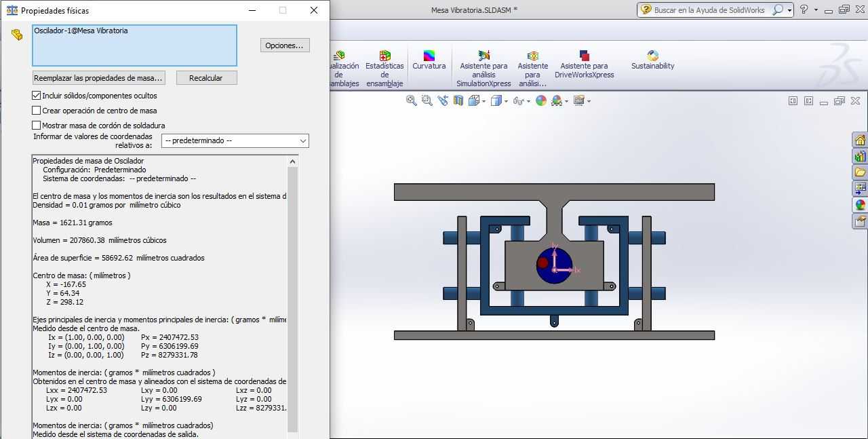Select Oscilador-1@Mesa Vibratoria in selection box

pyautogui.click(x=81, y=31)
